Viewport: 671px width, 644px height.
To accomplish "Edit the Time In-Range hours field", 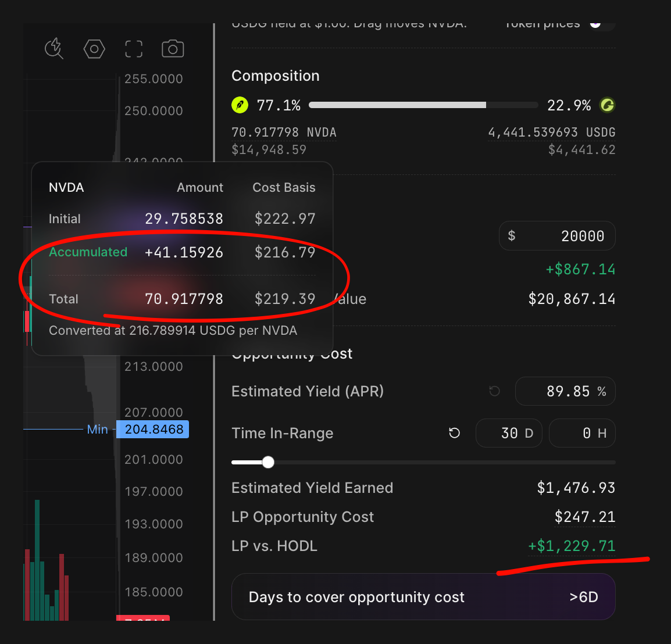I will (583, 433).
